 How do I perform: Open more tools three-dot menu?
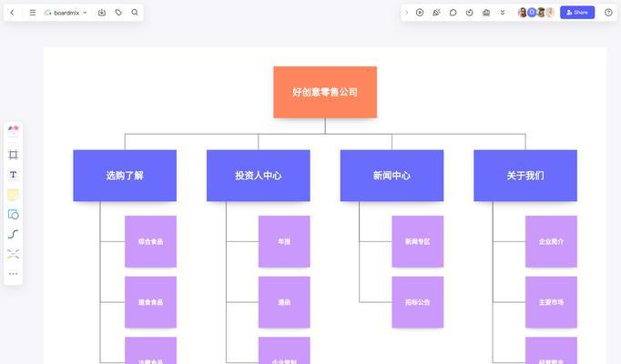click(x=13, y=274)
